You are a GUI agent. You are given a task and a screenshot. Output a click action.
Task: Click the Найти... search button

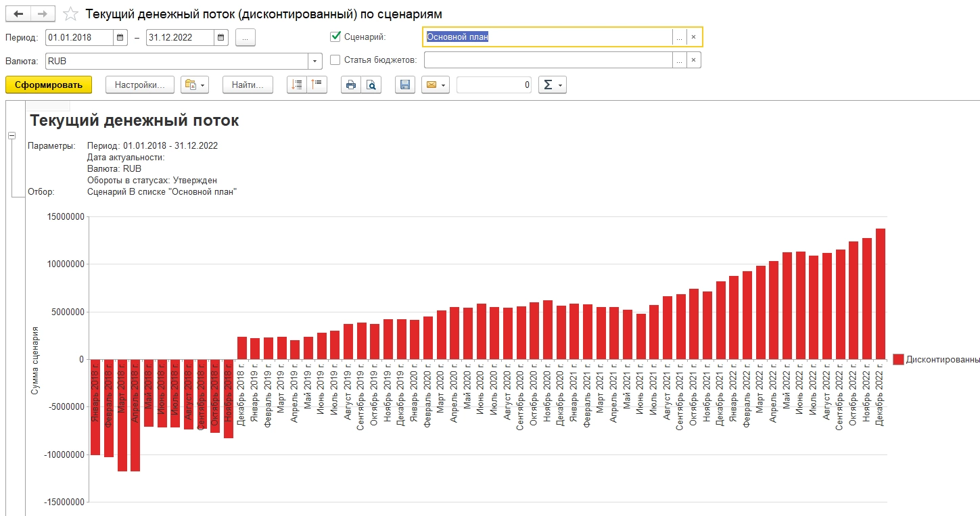[248, 85]
